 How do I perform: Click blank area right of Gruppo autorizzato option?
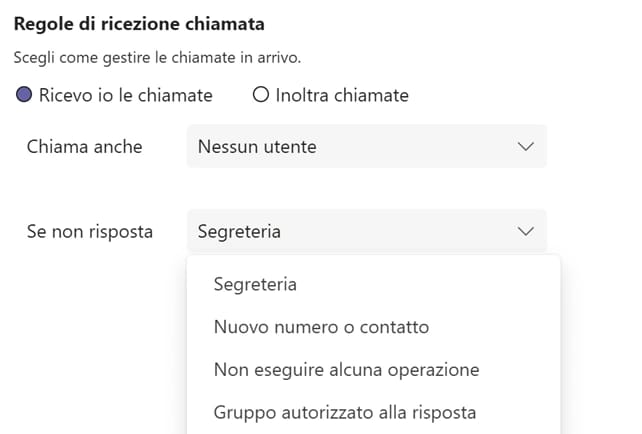(x=518, y=412)
